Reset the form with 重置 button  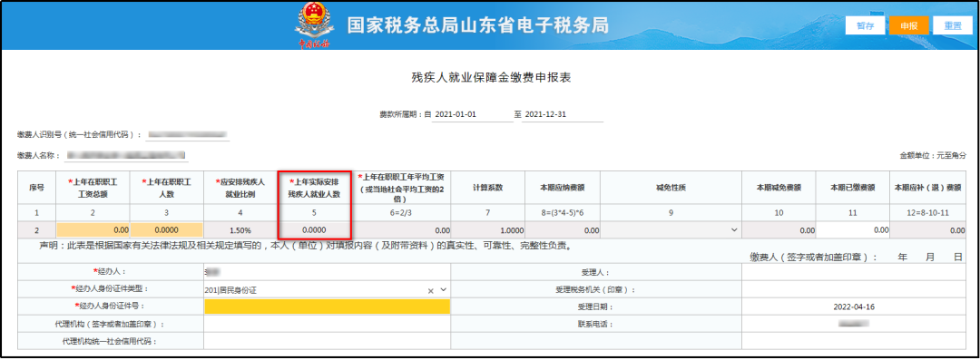pyautogui.click(x=953, y=25)
